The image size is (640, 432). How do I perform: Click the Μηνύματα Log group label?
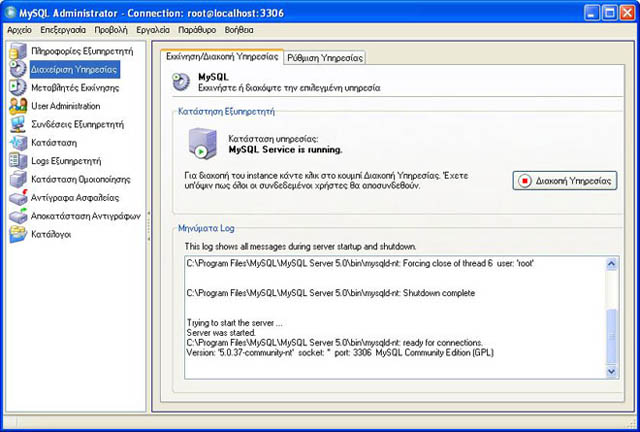206,228
